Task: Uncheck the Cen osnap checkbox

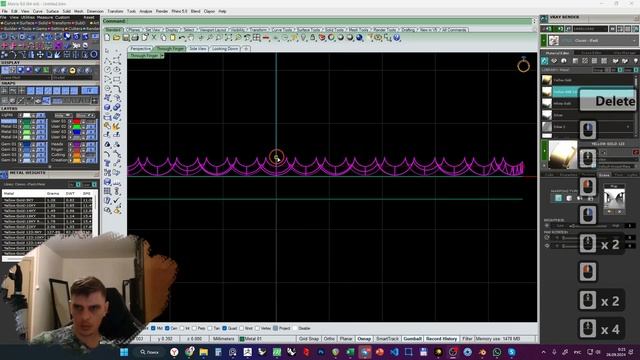Action: [167, 328]
